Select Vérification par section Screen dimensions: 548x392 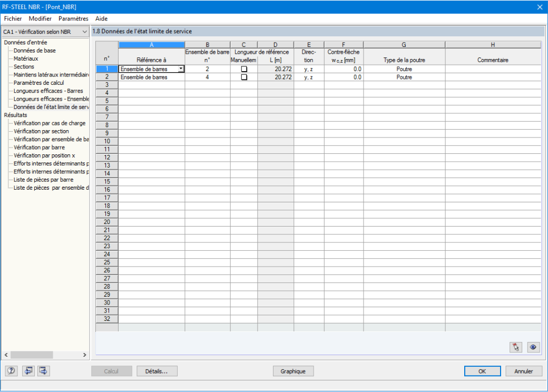click(41, 131)
